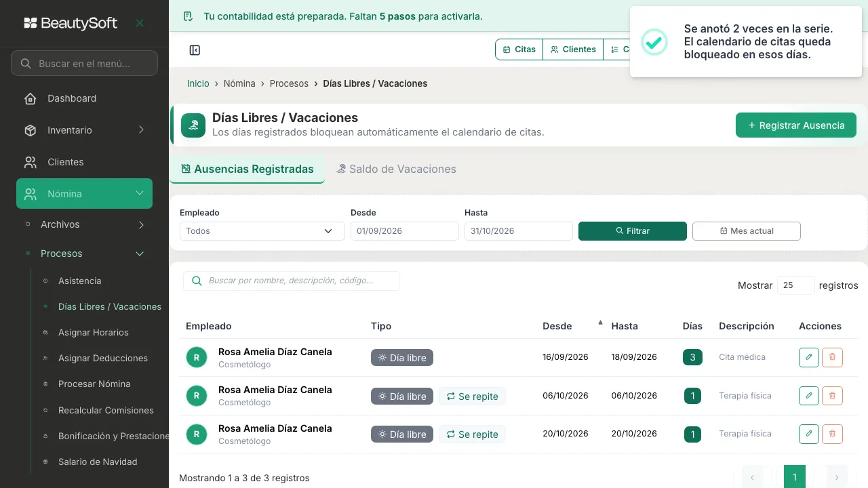Click the Registrar Ausencia button
This screenshot has height=488, width=868.
click(796, 125)
